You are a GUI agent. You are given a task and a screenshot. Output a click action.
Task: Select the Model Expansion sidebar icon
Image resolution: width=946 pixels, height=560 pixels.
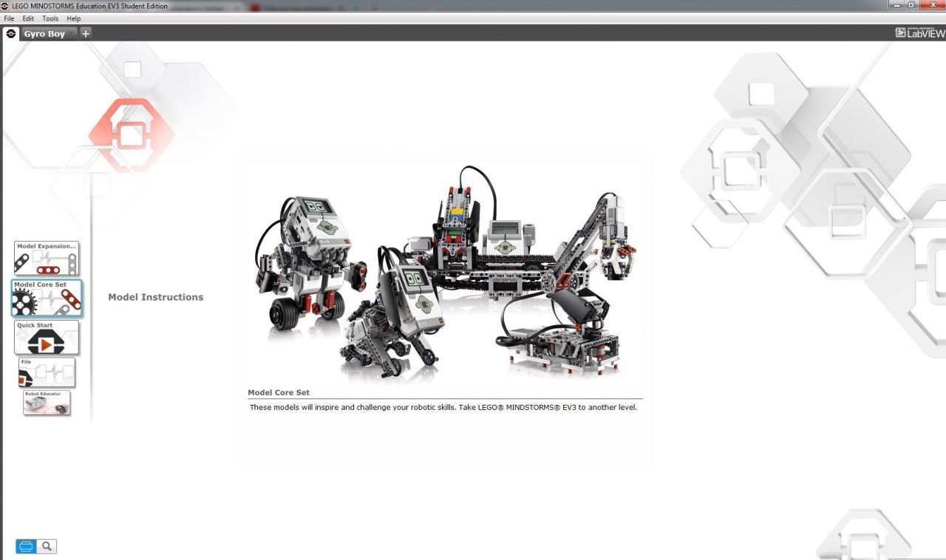pos(47,259)
